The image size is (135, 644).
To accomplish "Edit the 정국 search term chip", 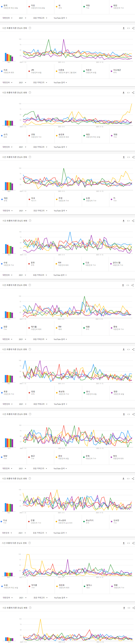I will point(14,7).
